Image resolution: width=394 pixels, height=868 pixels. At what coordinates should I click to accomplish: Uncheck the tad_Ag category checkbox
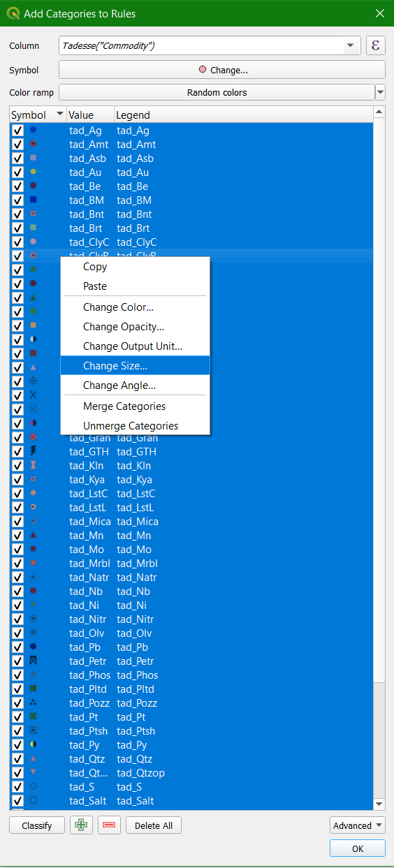click(x=18, y=130)
